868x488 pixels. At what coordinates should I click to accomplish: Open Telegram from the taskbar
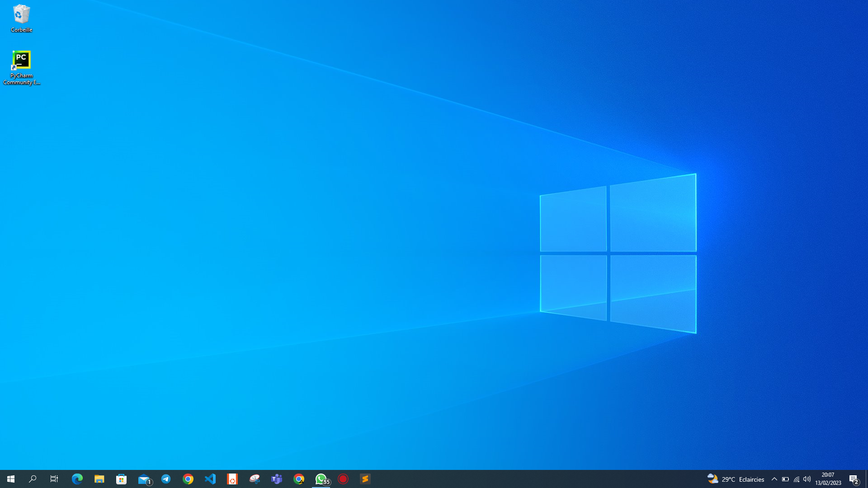click(x=166, y=479)
